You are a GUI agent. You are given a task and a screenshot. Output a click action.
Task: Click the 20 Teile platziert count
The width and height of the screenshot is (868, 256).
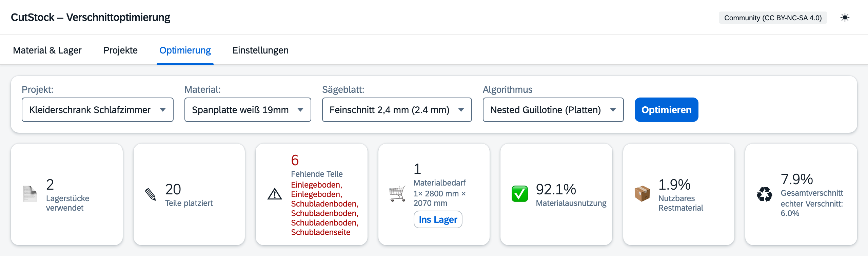pyautogui.click(x=173, y=189)
